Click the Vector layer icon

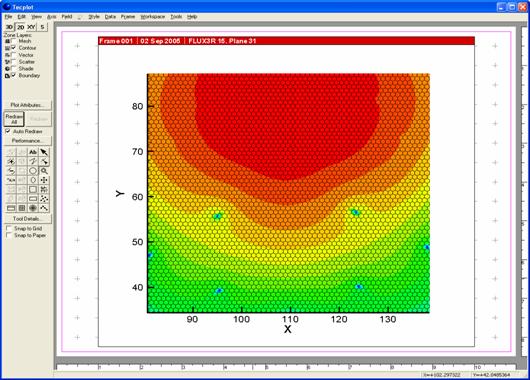click(x=7, y=55)
